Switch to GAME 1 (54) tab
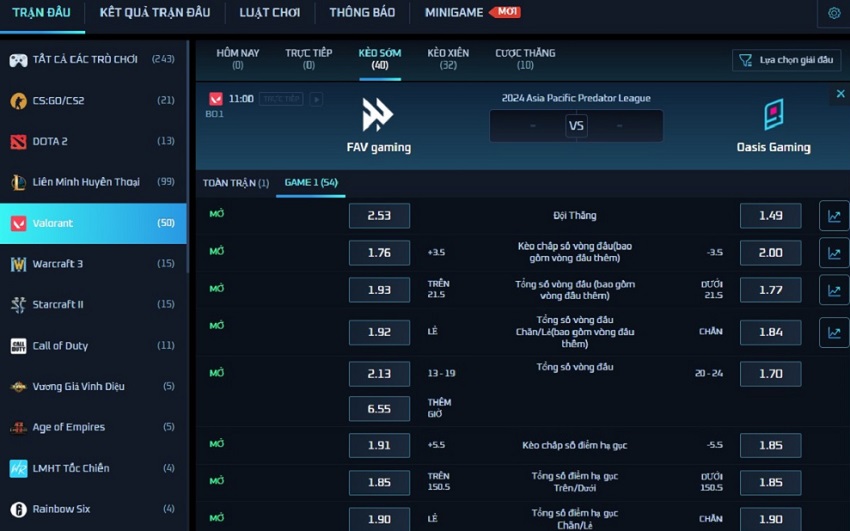This screenshot has height=531, width=850. (x=311, y=183)
